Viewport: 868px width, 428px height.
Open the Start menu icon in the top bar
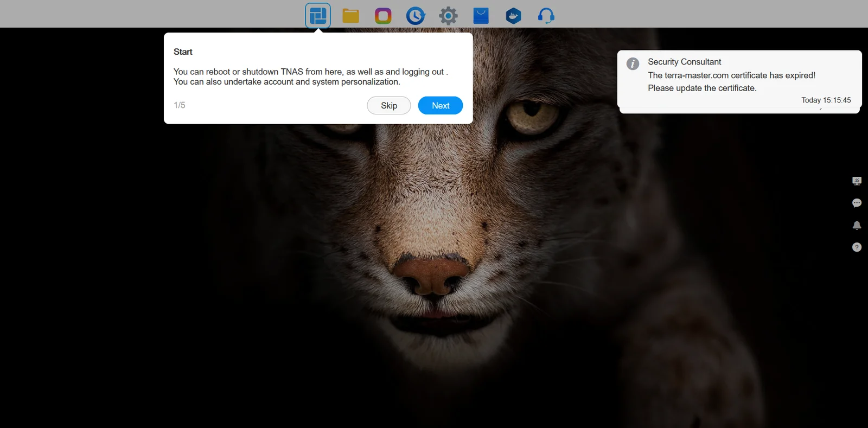[318, 16]
